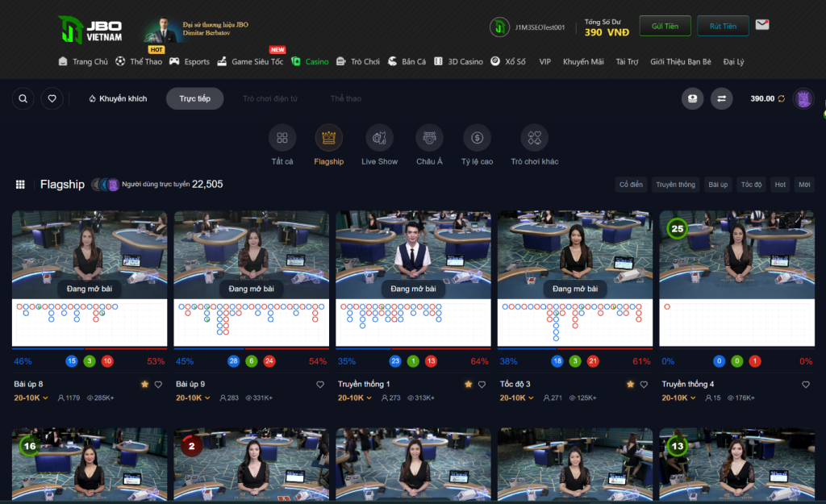This screenshot has width=826, height=504.
Task: Select the Tất cả category icon
Action: coord(282,138)
